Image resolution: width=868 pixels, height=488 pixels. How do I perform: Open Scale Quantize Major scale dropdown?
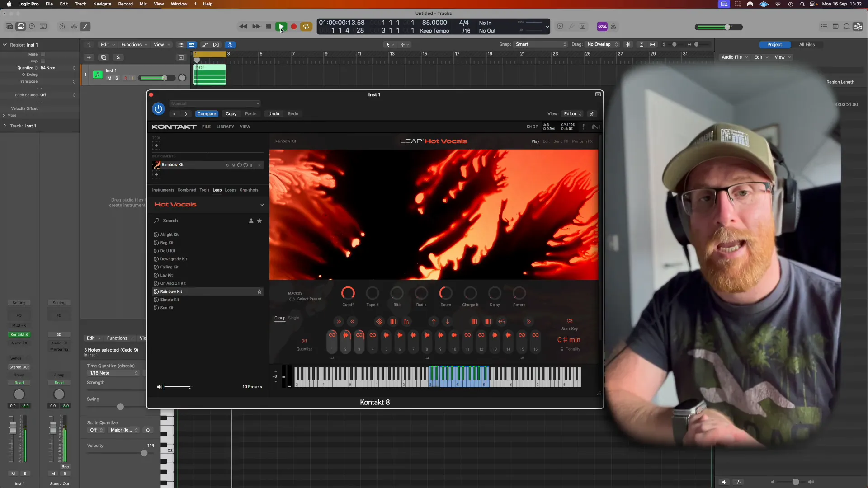(124, 430)
